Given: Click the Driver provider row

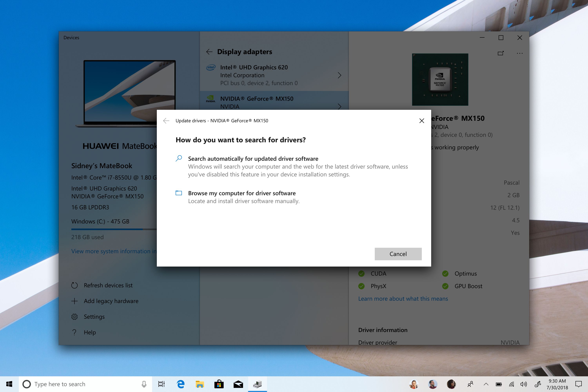Looking at the screenshot, I should tap(439, 342).
